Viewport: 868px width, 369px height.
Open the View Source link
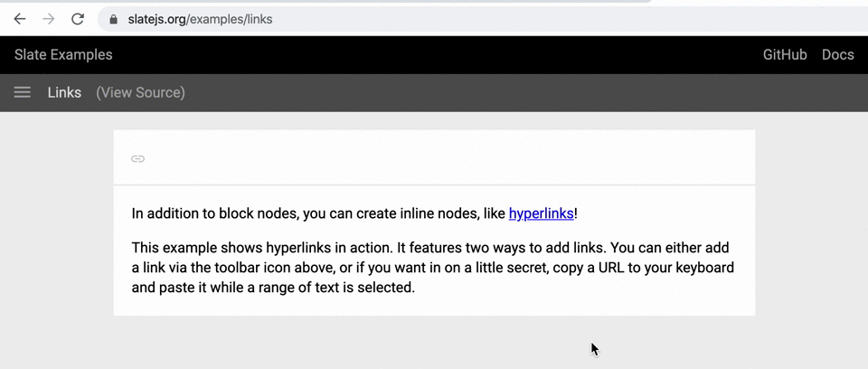point(141,92)
